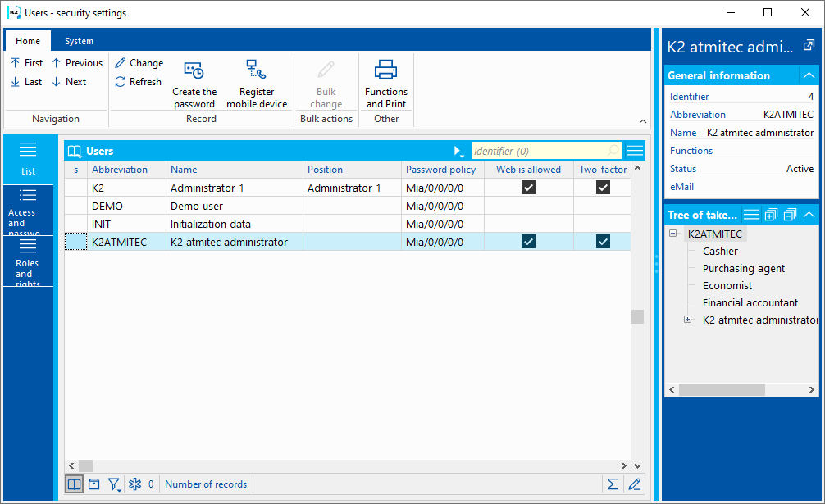Click the search magnifier in Identifier field
This screenshot has width=825, height=504.
[613, 151]
